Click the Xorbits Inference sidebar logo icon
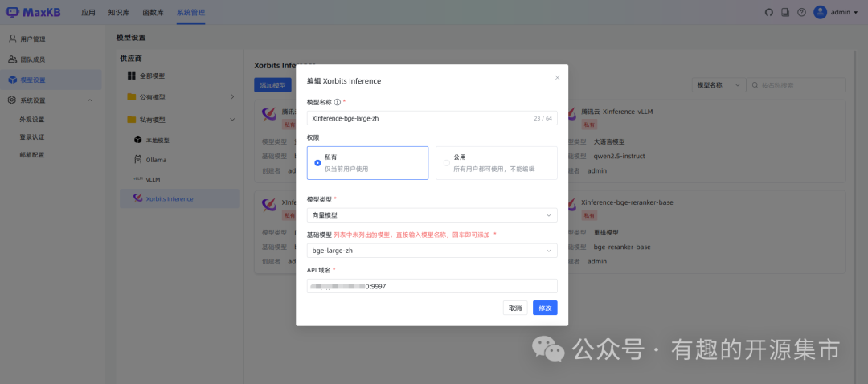The image size is (868, 384). [x=138, y=198]
